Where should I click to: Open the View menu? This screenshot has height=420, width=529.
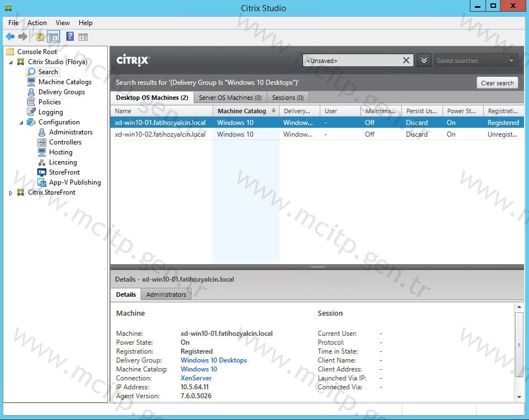(x=62, y=23)
